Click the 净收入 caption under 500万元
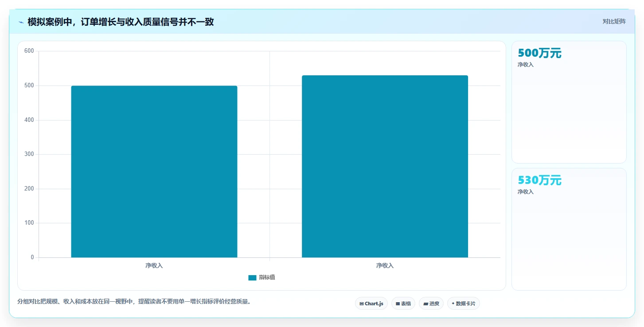644x327 pixels. tap(526, 65)
